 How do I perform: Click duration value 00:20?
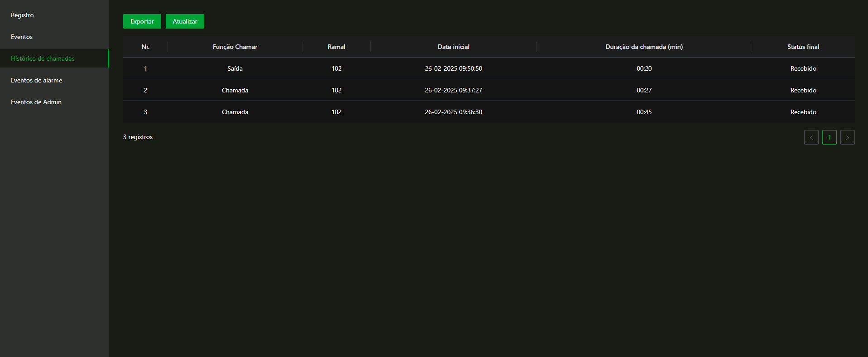tap(644, 68)
